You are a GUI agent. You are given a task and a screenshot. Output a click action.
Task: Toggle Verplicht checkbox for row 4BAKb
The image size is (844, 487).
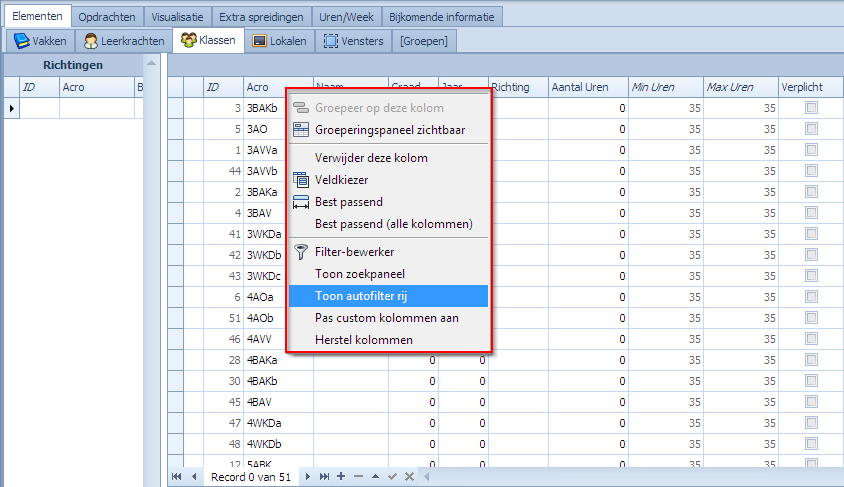click(x=811, y=380)
